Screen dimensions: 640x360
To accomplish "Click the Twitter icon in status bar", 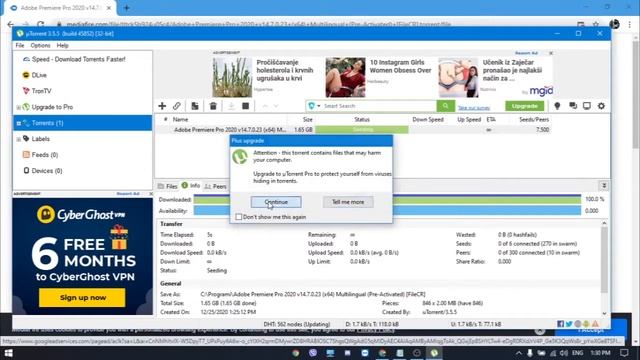I will pyautogui.click(x=569, y=324).
